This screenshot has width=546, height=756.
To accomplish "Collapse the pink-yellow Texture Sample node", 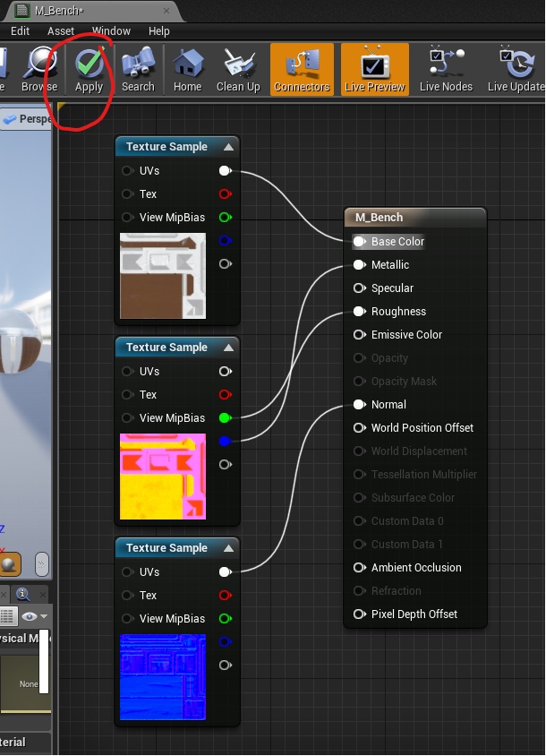I will pos(229,348).
